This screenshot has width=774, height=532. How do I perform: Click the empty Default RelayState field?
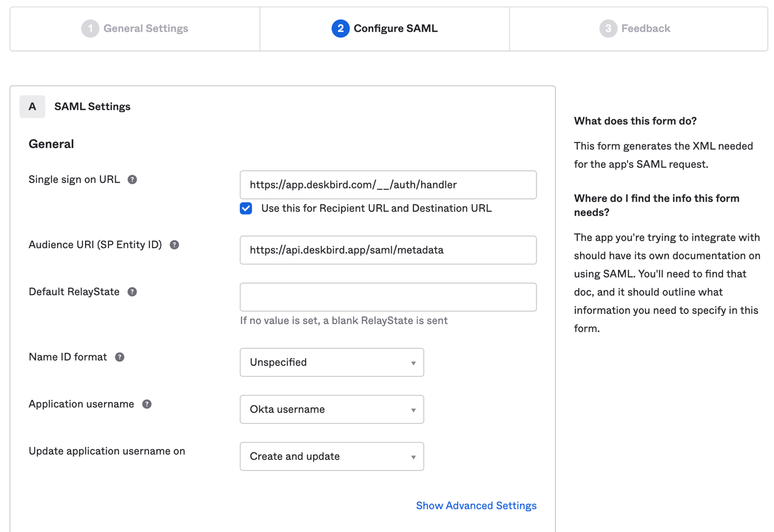point(388,297)
